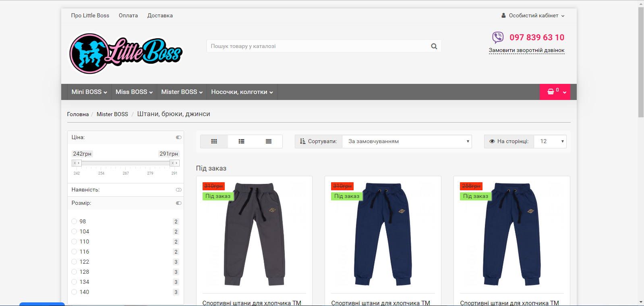Screen dimensions: 644x306
Task: Click the user account icon
Action: 503,16
